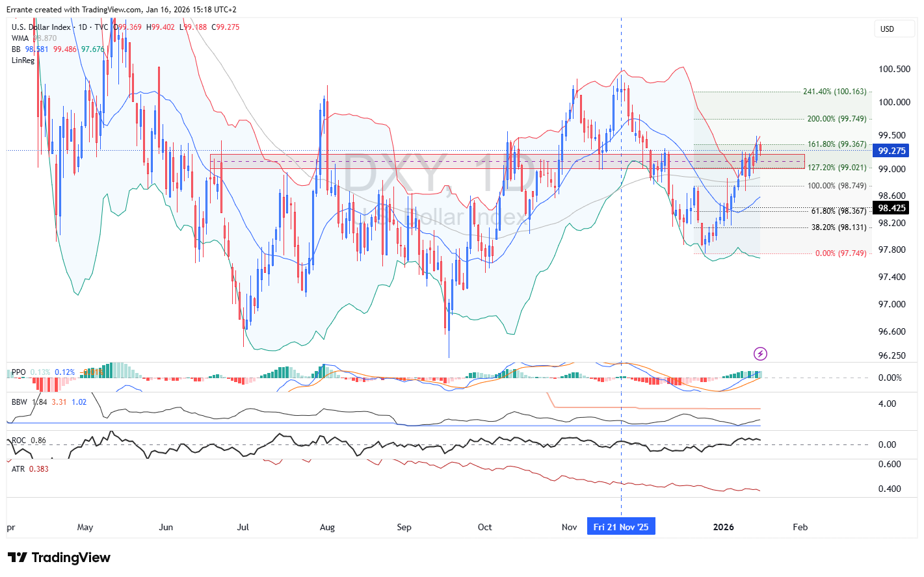Click the ATR indicator pane label

(18, 469)
